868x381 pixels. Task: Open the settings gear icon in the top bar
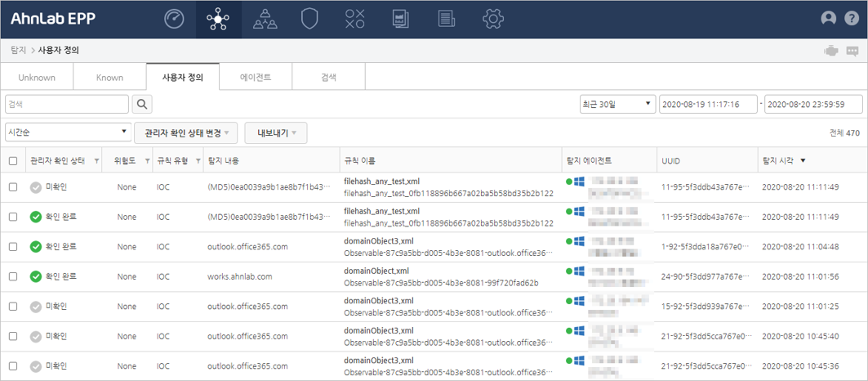pyautogui.click(x=492, y=19)
